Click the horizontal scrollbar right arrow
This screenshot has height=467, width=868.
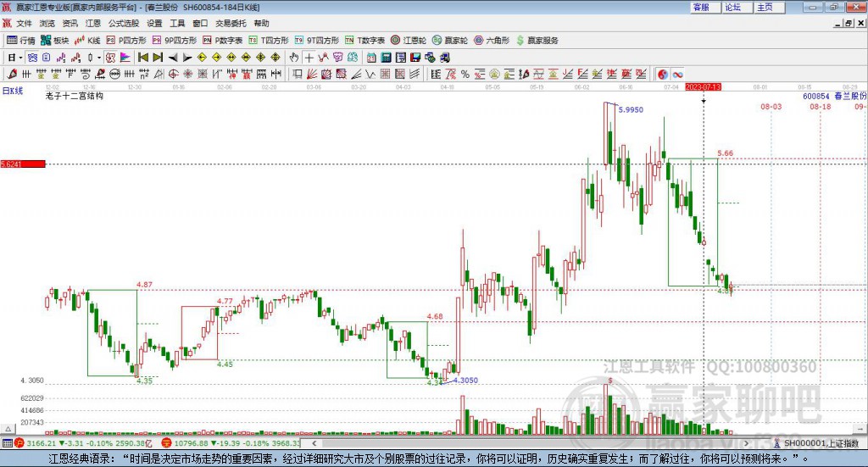pyautogui.click(x=746, y=443)
